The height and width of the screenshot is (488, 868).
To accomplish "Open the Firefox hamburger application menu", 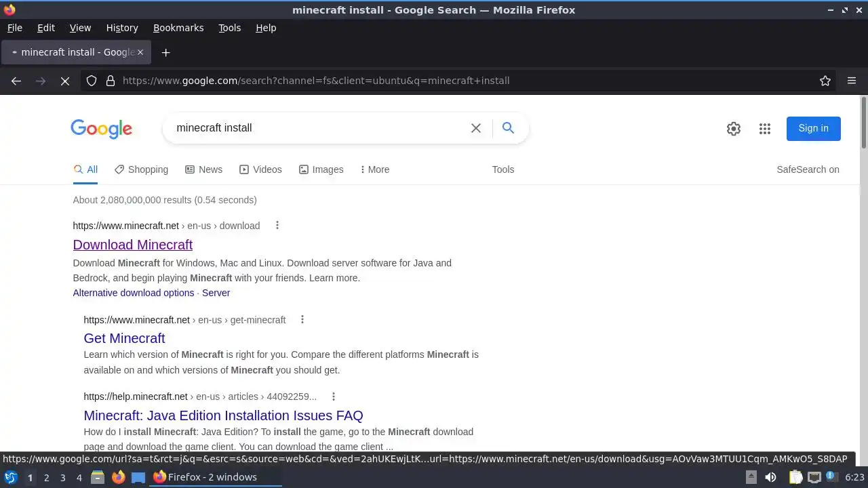I will point(852,81).
